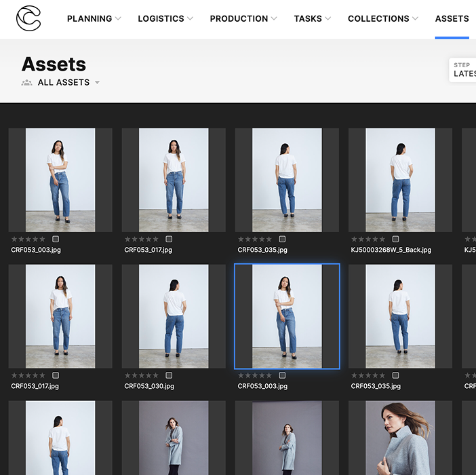Click the CRF053_030.jpg file name
Screen dimensions: 476x475
[149, 386]
